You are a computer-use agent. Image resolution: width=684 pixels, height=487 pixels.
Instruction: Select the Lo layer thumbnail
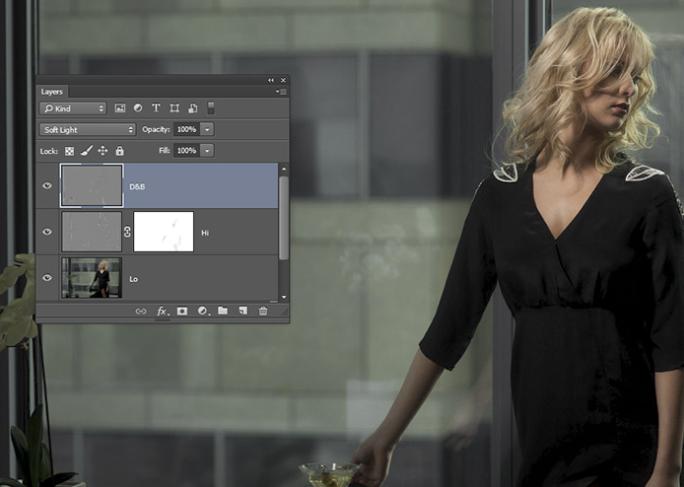pos(92,278)
